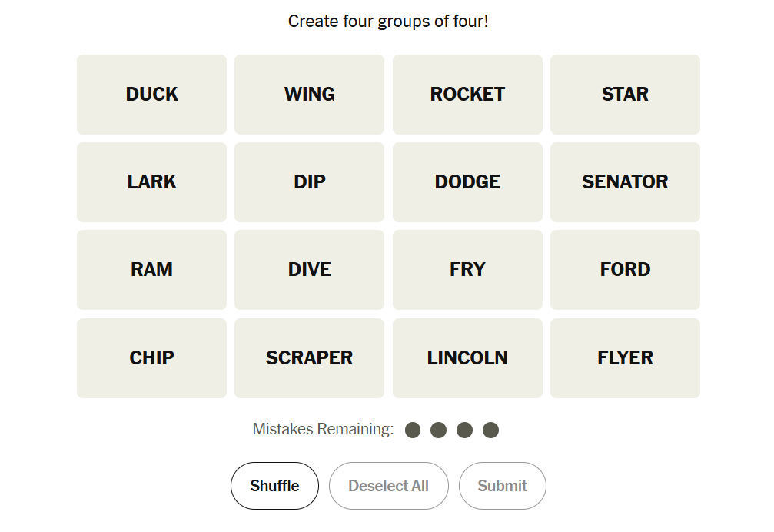774x532 pixels.
Task: Pick the SCRAPER tile
Action: coord(309,358)
